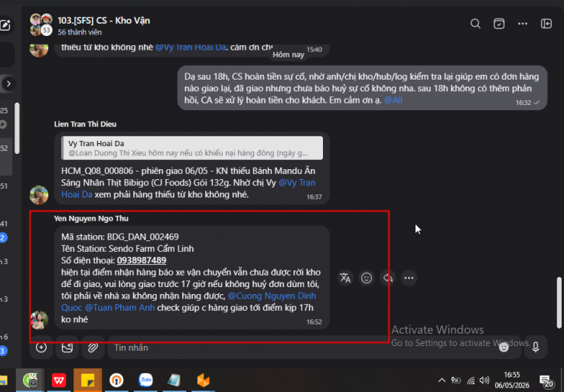Click the compose new message pencil icon
This screenshot has width=564, height=392.
click(x=5, y=25)
